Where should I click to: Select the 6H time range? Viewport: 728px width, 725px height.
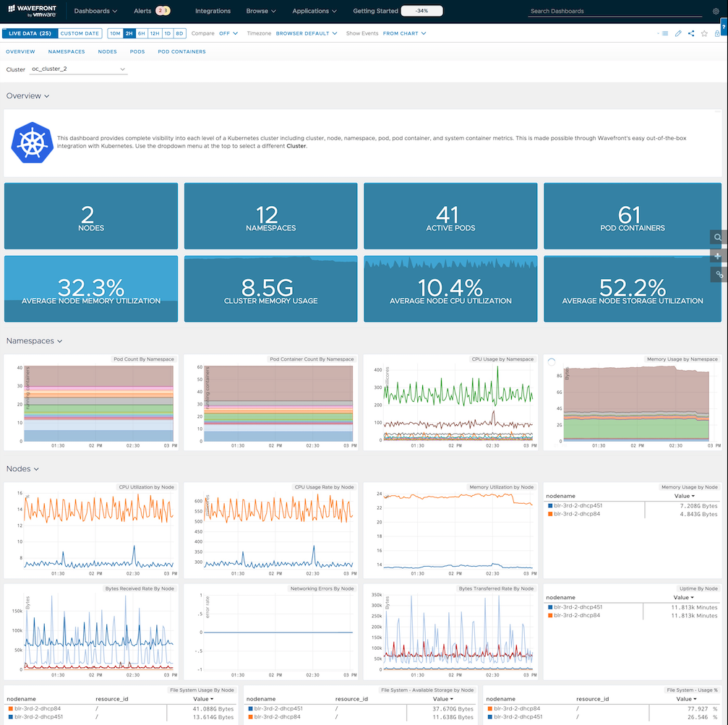[142, 33]
